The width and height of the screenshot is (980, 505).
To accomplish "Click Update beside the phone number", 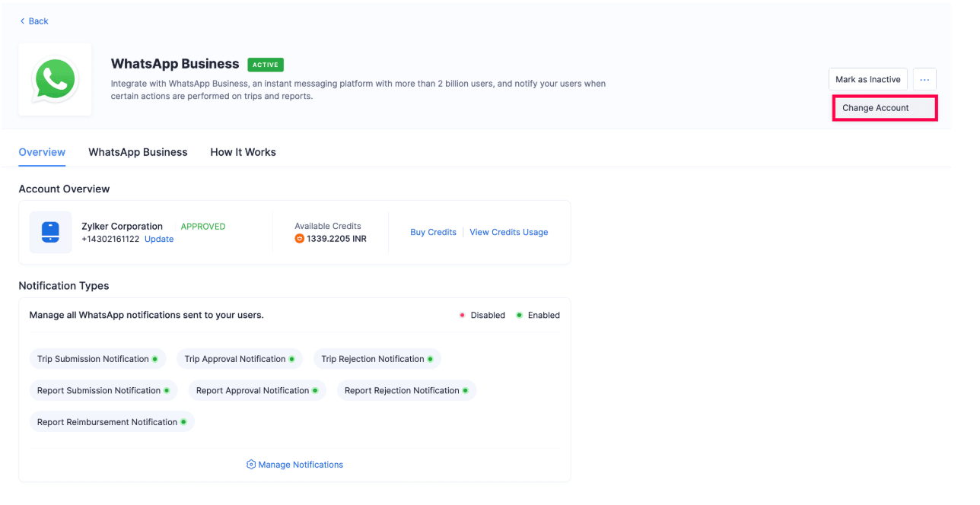I will click(158, 239).
